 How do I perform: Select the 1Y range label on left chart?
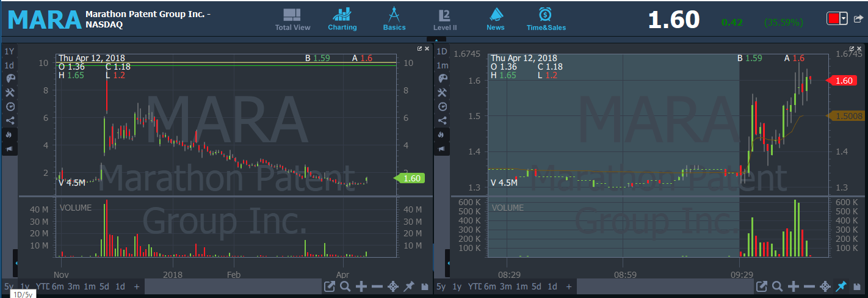[9, 51]
